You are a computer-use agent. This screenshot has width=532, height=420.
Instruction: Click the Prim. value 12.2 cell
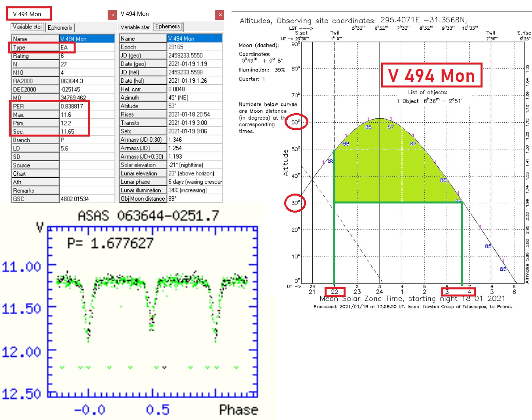point(66,123)
